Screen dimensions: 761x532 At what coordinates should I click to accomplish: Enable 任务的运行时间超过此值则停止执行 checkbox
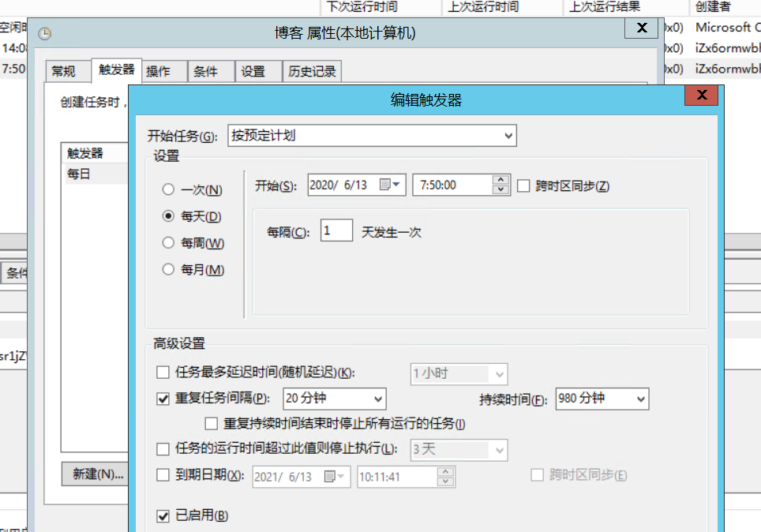point(163,449)
